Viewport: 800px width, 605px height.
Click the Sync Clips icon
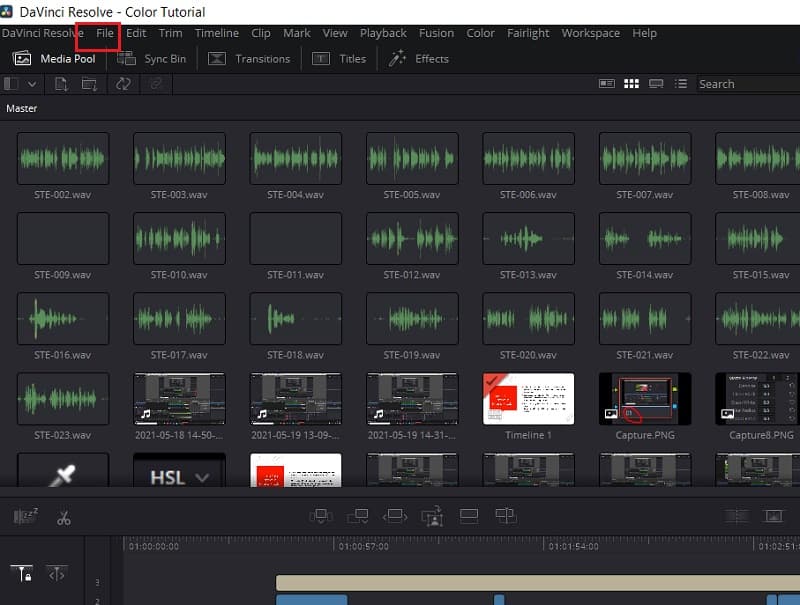[123, 84]
